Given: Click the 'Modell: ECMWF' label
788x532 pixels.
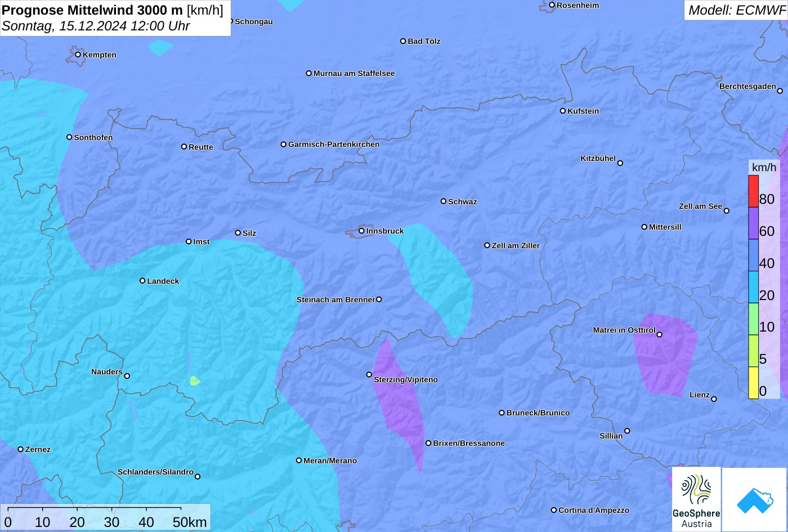Looking at the screenshot, I should point(737,10).
